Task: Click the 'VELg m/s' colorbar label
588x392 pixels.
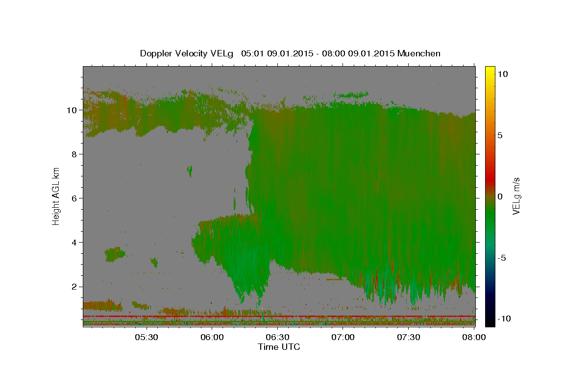Action: coord(516,197)
